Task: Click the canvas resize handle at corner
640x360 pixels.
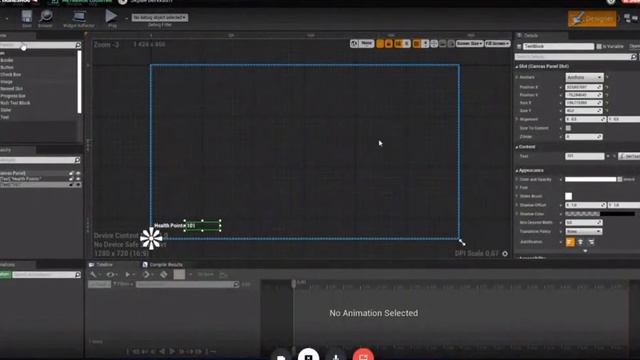Action: [462, 242]
